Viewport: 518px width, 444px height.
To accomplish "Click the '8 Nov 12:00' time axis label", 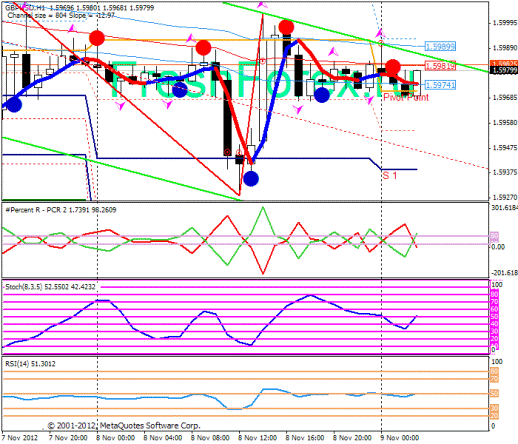I will coord(257,437).
